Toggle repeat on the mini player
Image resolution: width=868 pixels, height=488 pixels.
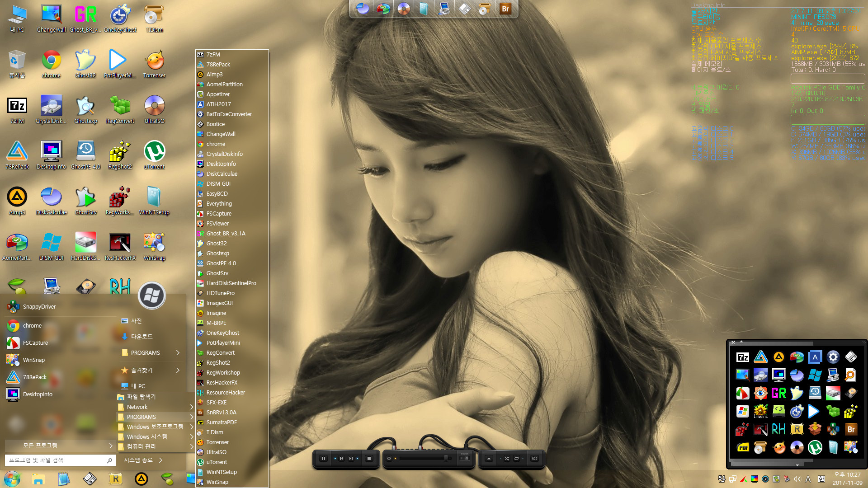[516, 458]
